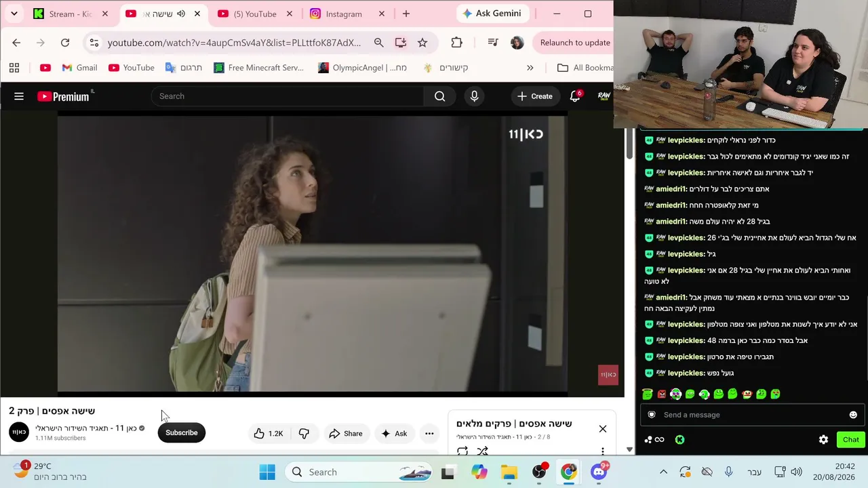Show more bookmarks chevron
868x488 pixels.
pos(530,68)
